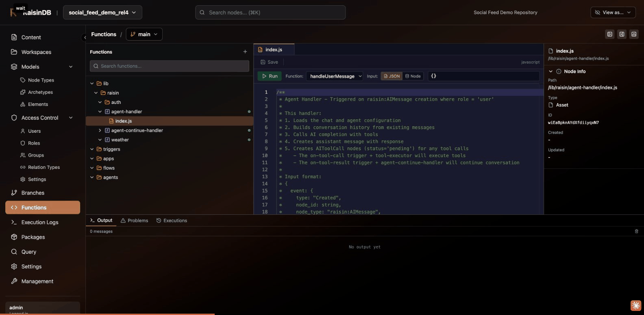Open the handleUserMessage function dropdown
Image resolution: width=644 pixels, height=315 pixels.
pos(334,76)
